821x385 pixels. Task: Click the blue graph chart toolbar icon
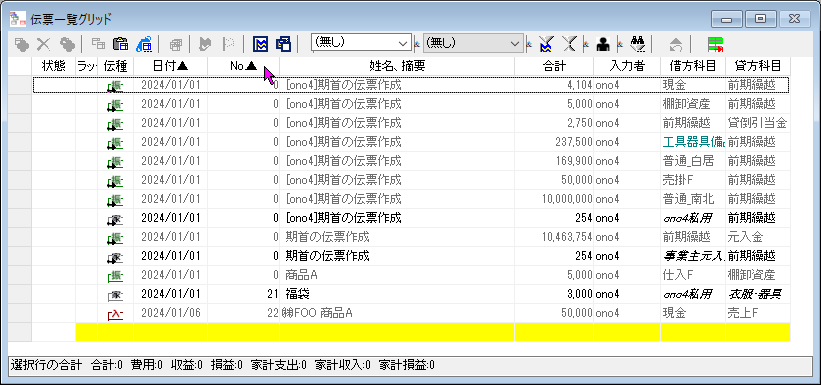pyautogui.click(x=260, y=44)
